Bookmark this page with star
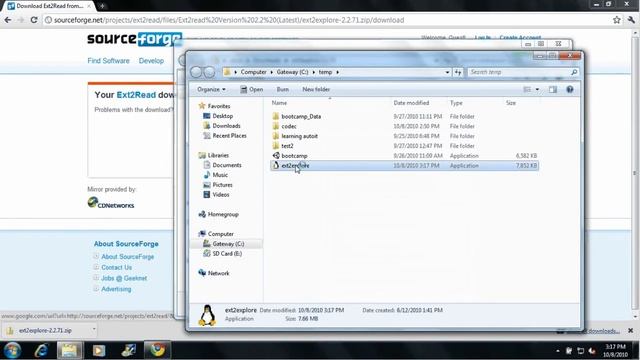The height and width of the screenshot is (360, 640). point(616,20)
